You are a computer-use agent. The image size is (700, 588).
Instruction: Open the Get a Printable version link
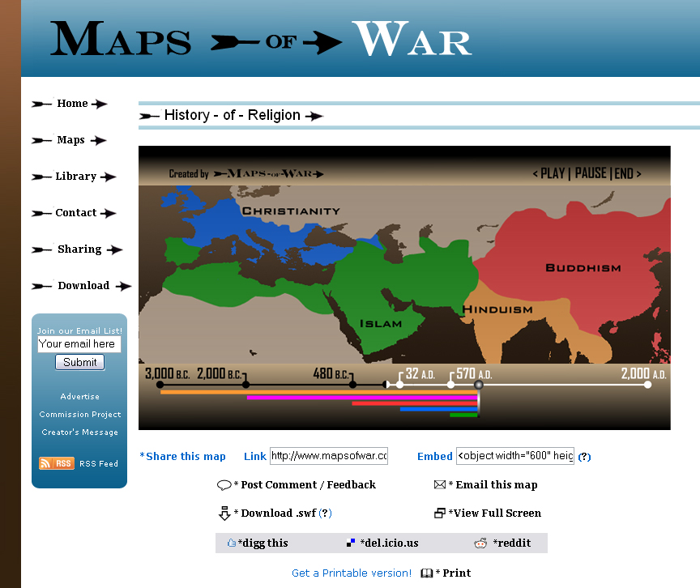(351, 573)
